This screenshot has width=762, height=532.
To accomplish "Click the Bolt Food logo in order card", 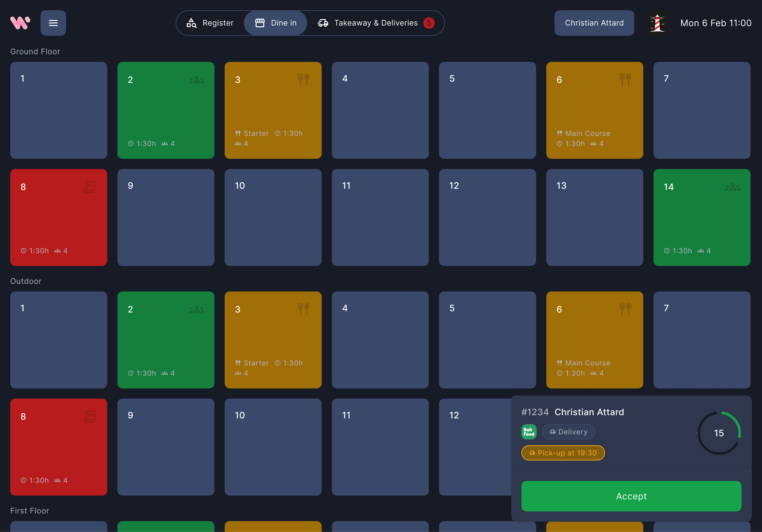I will [529, 431].
